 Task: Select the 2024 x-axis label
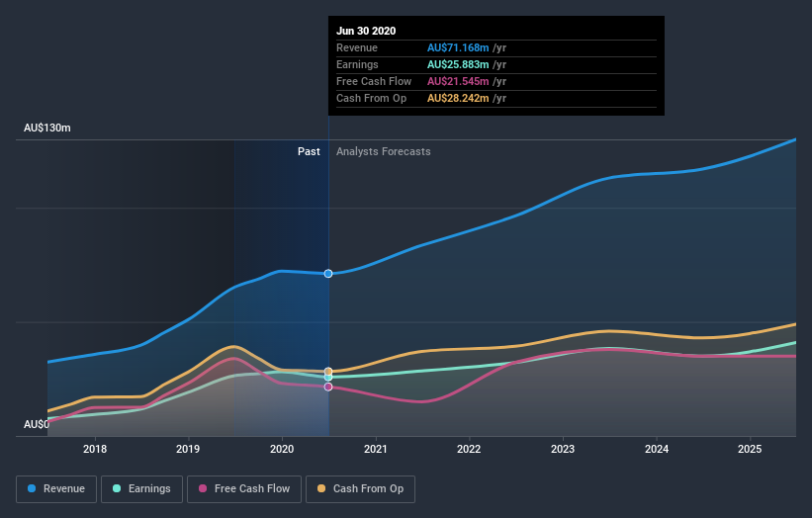pos(656,449)
